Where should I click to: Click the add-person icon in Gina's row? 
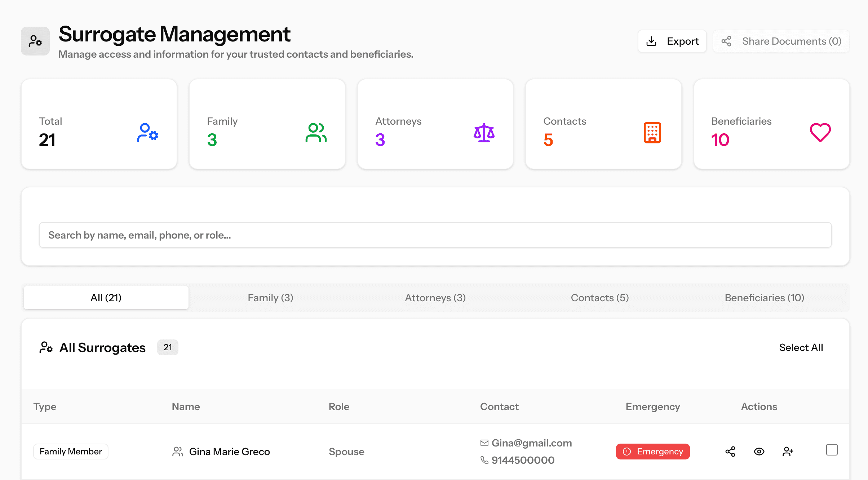(x=788, y=451)
